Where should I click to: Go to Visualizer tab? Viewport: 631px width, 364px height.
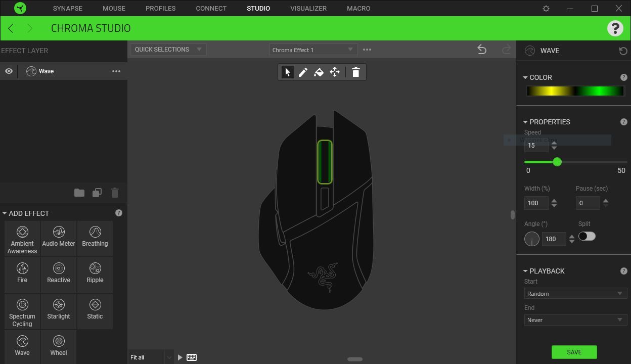click(x=308, y=9)
